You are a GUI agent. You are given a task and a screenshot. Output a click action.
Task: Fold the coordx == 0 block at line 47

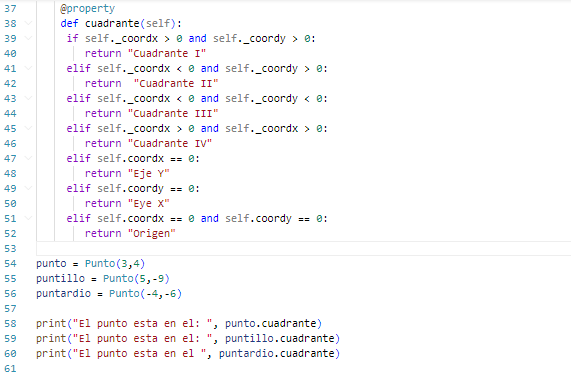(28, 158)
